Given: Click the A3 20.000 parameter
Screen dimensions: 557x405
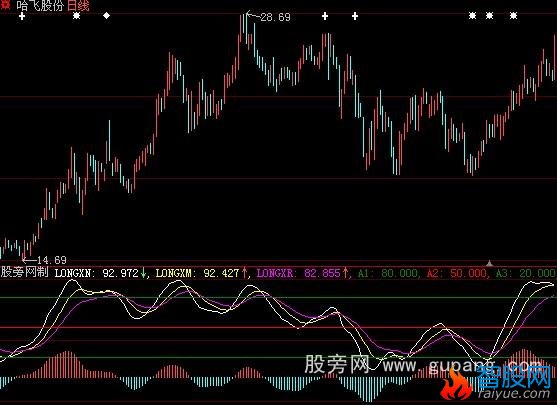Looking at the screenshot, I should [x=525, y=273].
